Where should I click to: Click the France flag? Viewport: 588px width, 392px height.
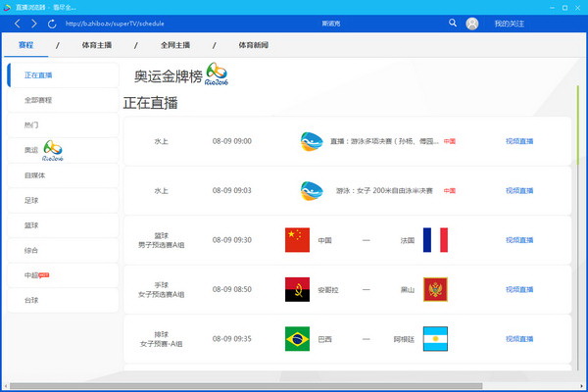(435, 240)
